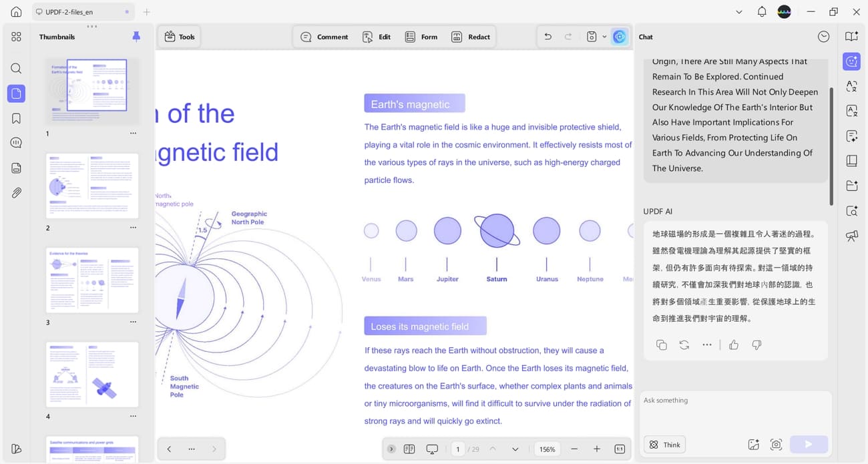The width and height of the screenshot is (868, 464).
Task: Select the page Thumbnails panel icon
Action: pos(16,93)
